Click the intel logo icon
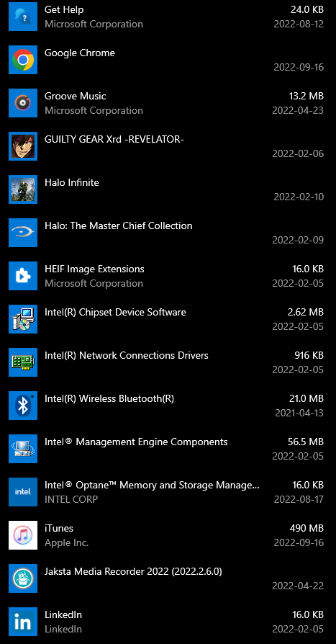Image resolution: width=336 pixels, height=644 pixels. (x=23, y=492)
